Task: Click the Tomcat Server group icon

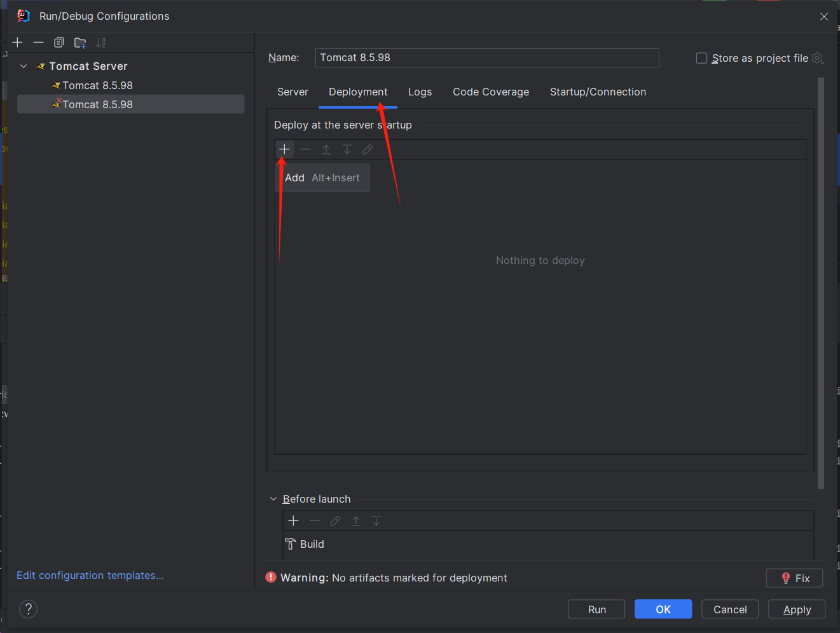Action: pos(41,66)
